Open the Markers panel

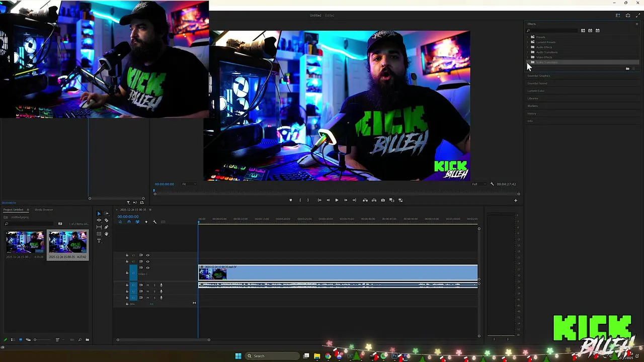pos(532,106)
